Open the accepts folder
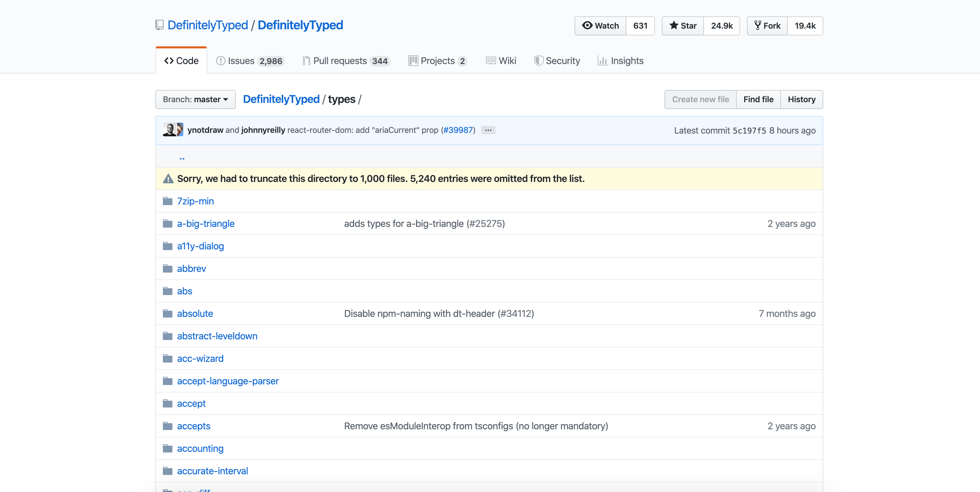980x492 pixels. 194,426
